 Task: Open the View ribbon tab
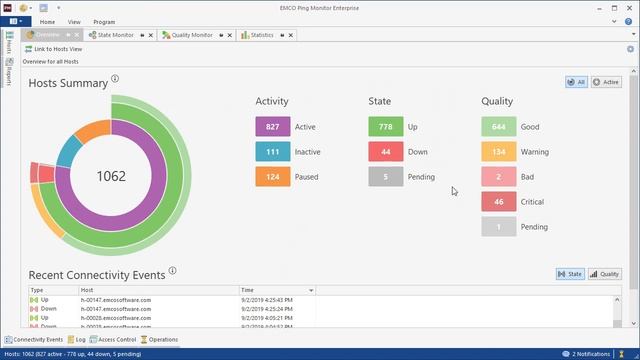tap(74, 22)
